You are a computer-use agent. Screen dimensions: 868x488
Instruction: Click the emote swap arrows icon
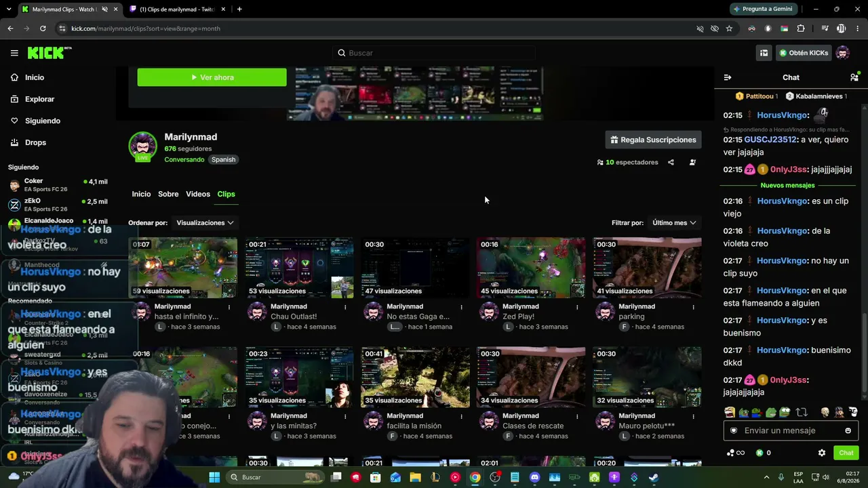tap(802, 412)
